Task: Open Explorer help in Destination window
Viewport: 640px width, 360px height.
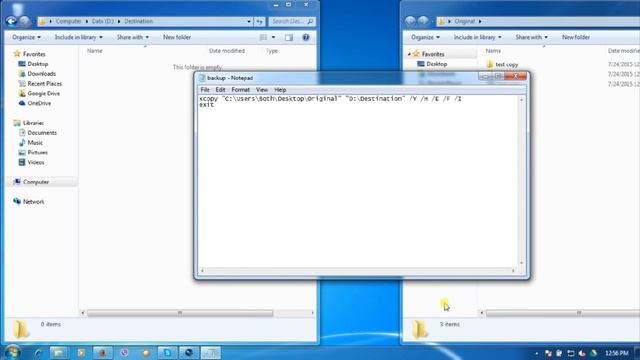Action: [x=306, y=38]
